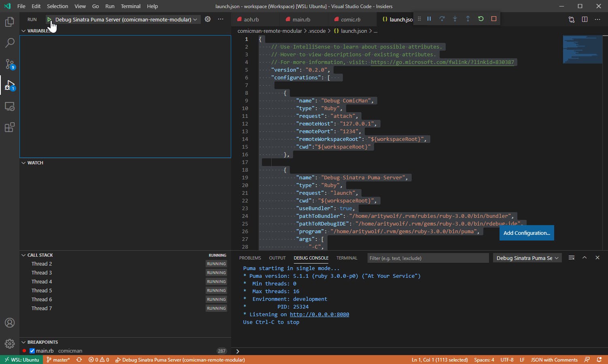The height and width of the screenshot is (364, 608).
Task: Toggle the main.rb breakpoint checkbox
Action: click(32, 351)
